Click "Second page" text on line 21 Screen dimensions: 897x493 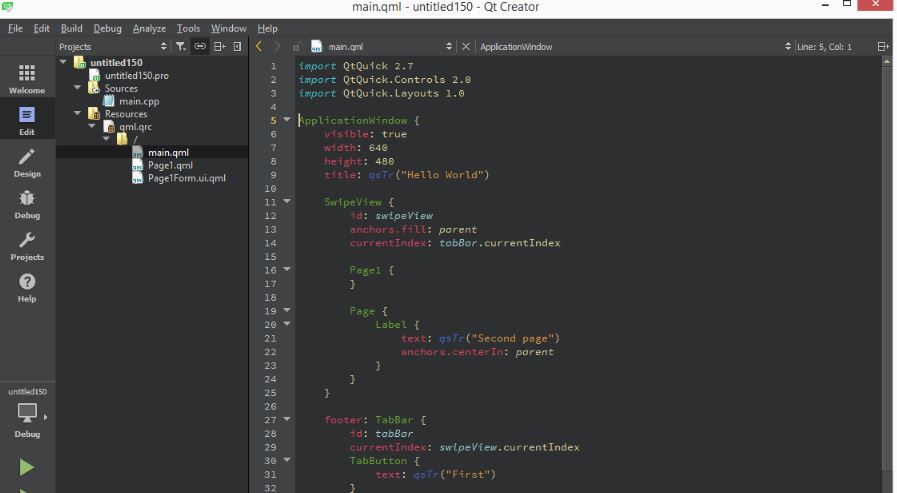click(513, 338)
